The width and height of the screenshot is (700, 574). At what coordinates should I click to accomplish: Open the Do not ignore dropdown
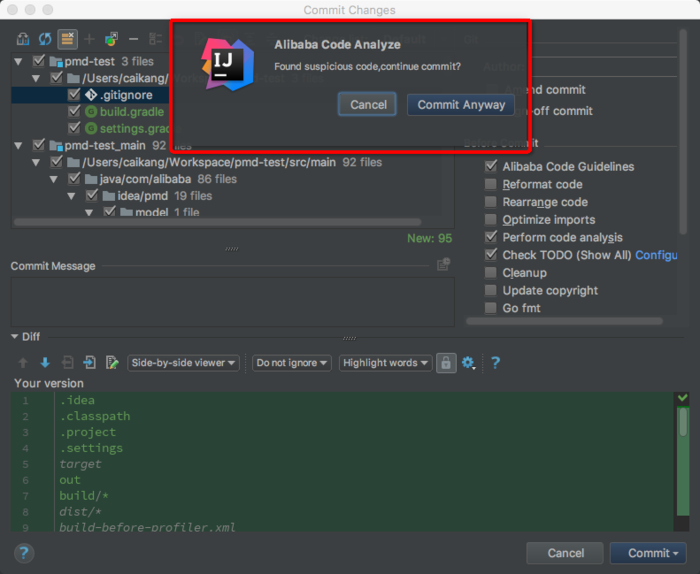(292, 363)
